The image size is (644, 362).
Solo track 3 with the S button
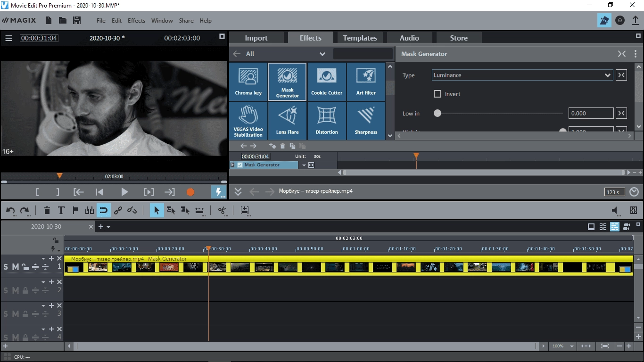pyautogui.click(x=6, y=314)
